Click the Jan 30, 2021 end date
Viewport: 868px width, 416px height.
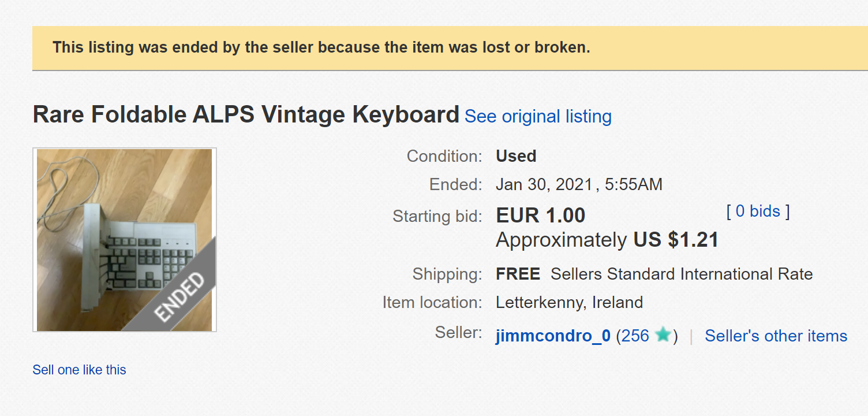(x=544, y=185)
